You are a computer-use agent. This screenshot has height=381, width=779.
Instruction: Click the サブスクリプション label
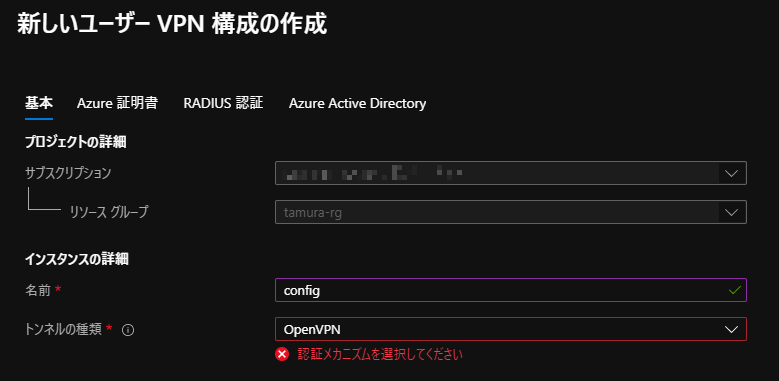coord(68,173)
